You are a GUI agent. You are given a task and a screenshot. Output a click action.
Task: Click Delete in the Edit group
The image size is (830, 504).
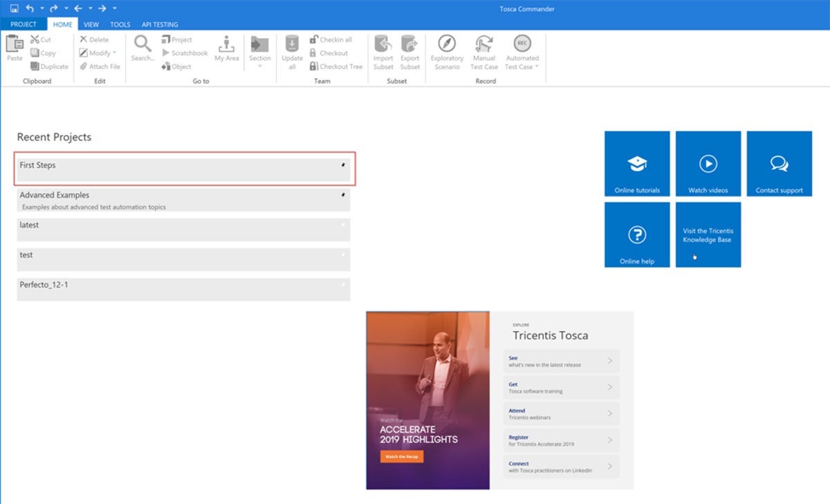coord(94,40)
